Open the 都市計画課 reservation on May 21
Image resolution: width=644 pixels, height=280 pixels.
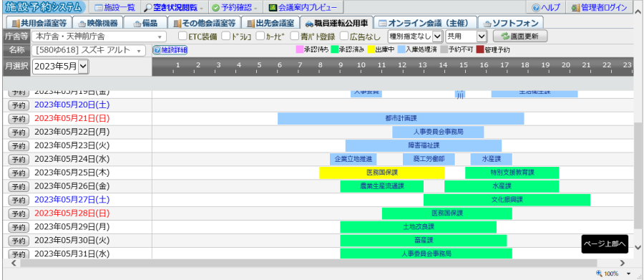pyautogui.click(x=401, y=118)
